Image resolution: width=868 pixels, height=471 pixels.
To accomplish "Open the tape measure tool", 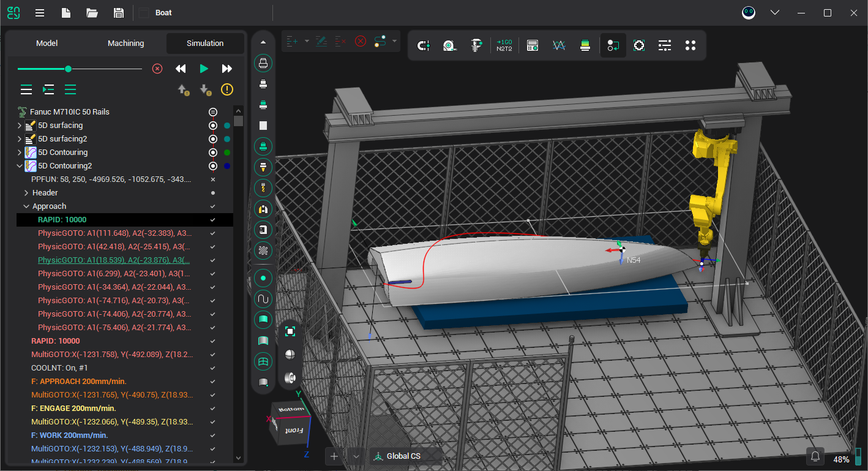I will coord(449,45).
